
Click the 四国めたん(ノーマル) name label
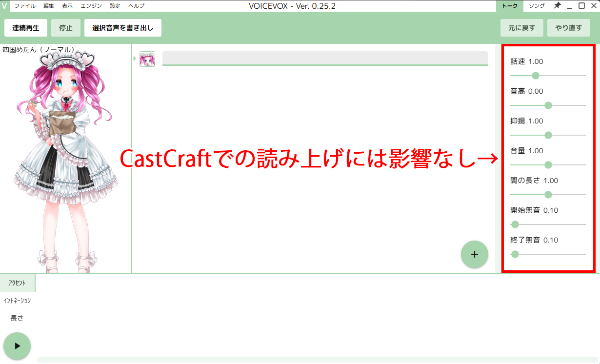tap(39, 50)
